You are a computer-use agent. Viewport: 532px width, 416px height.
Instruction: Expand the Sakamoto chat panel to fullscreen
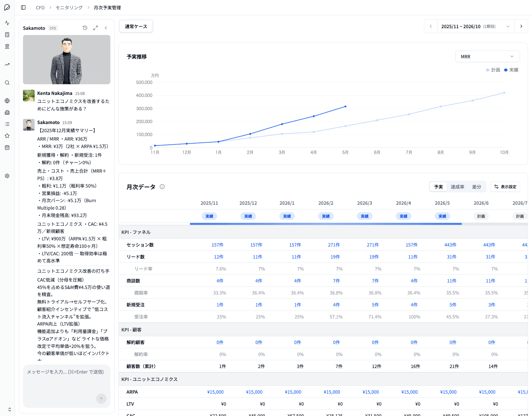95,28
